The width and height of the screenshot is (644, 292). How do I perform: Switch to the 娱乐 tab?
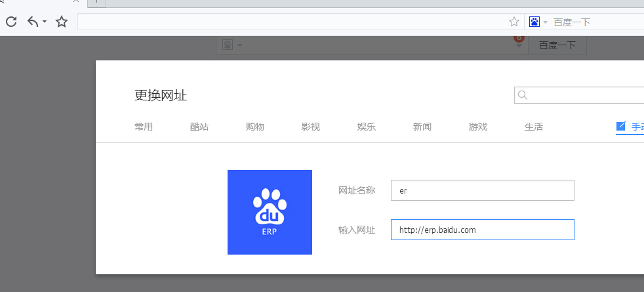(x=367, y=127)
